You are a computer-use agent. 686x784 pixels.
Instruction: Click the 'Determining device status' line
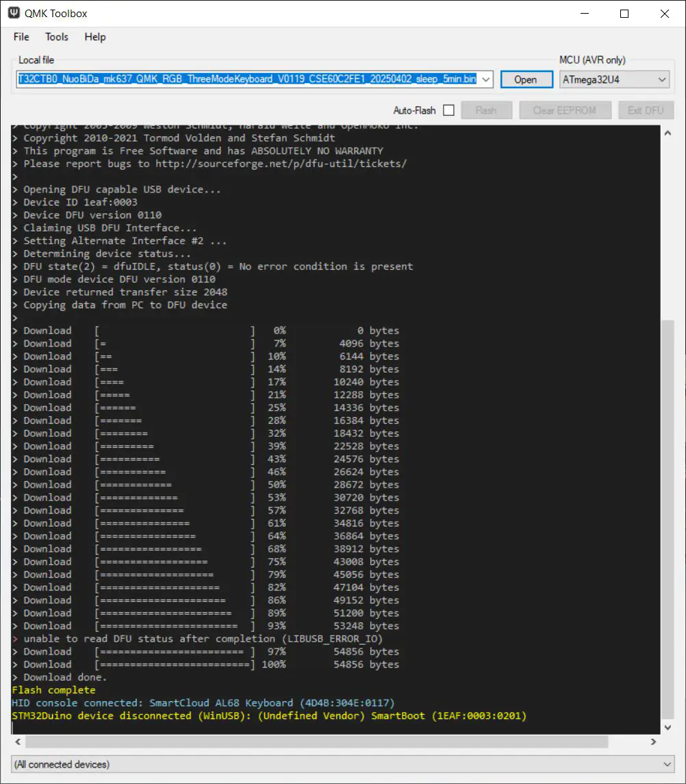101,253
